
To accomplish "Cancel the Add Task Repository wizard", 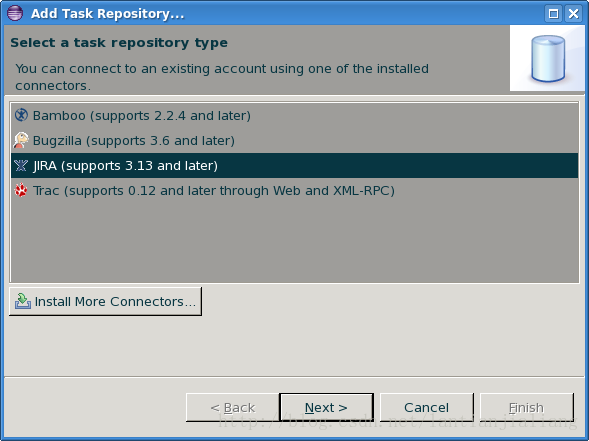I will [427, 407].
